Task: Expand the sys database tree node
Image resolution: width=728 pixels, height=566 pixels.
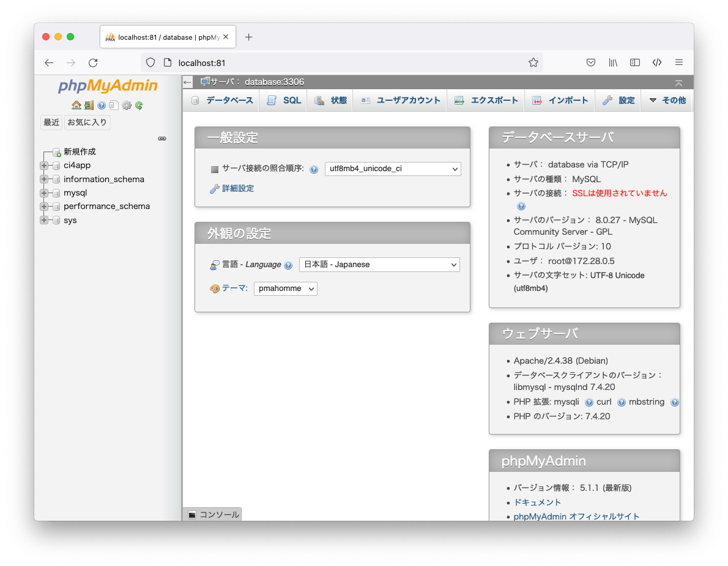Action: (x=44, y=220)
